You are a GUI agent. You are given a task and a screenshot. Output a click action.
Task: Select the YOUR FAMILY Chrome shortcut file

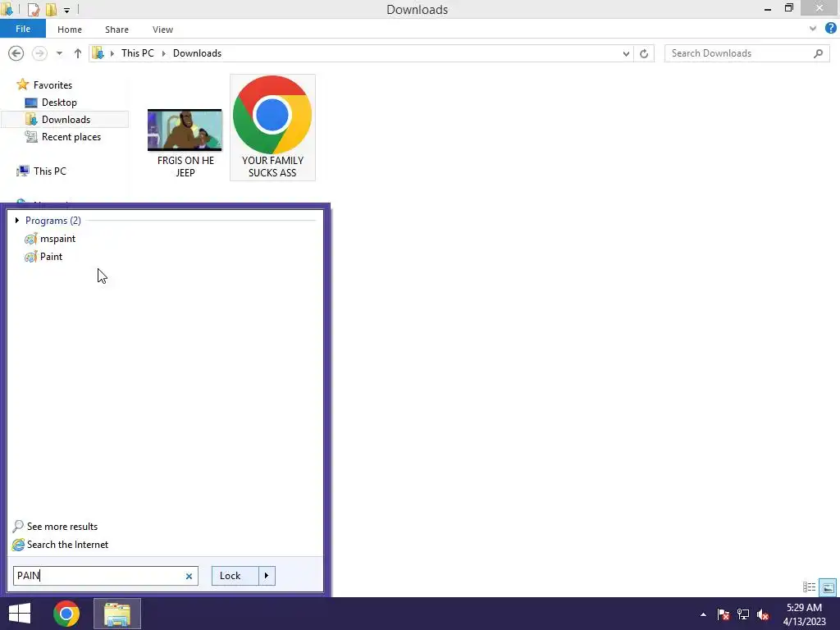(x=272, y=127)
